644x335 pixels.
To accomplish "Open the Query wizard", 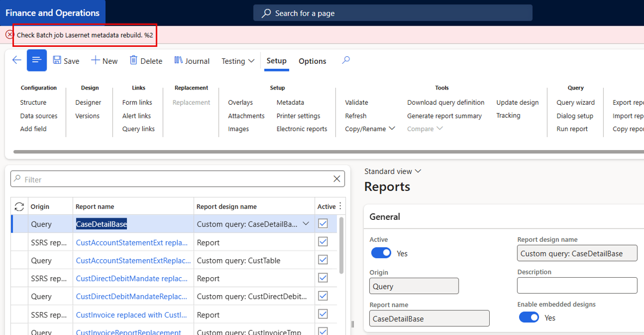I will (575, 103).
